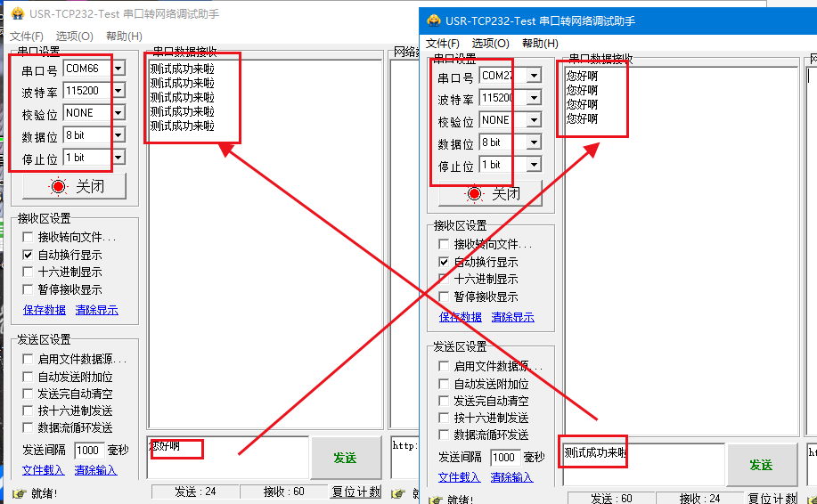Click the 保存数据 link in the right window
This screenshot has width=817, height=504.
coord(461,317)
